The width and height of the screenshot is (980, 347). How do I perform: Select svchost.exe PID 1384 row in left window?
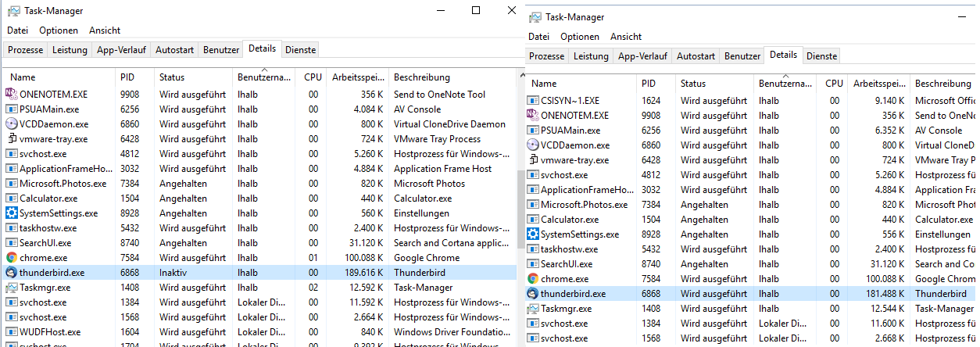click(x=259, y=302)
